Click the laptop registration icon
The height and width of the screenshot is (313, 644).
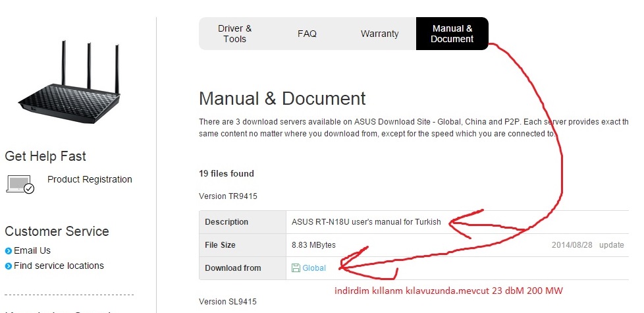tap(20, 185)
